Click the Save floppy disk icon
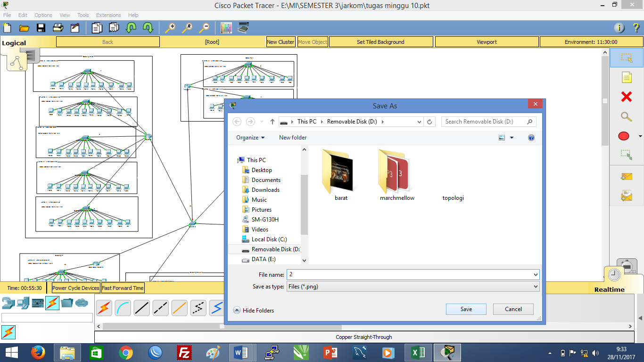The height and width of the screenshot is (362, 644). (41, 28)
